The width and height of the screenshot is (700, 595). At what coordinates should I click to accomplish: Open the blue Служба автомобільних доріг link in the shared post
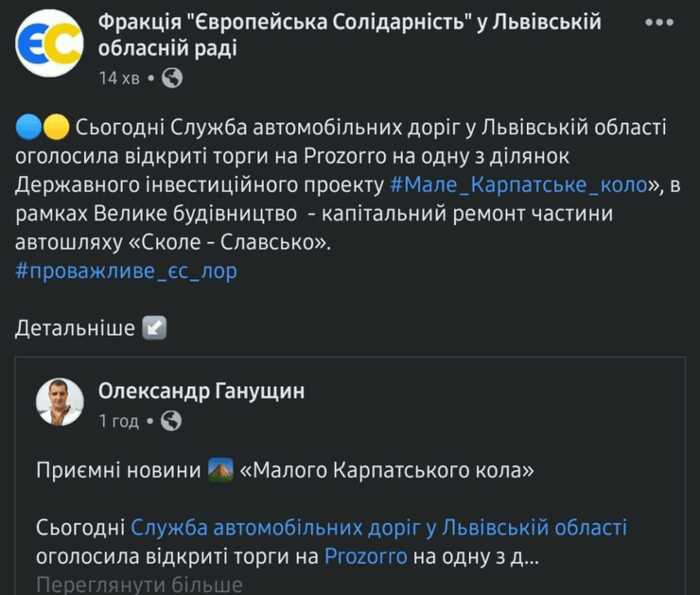point(378,528)
